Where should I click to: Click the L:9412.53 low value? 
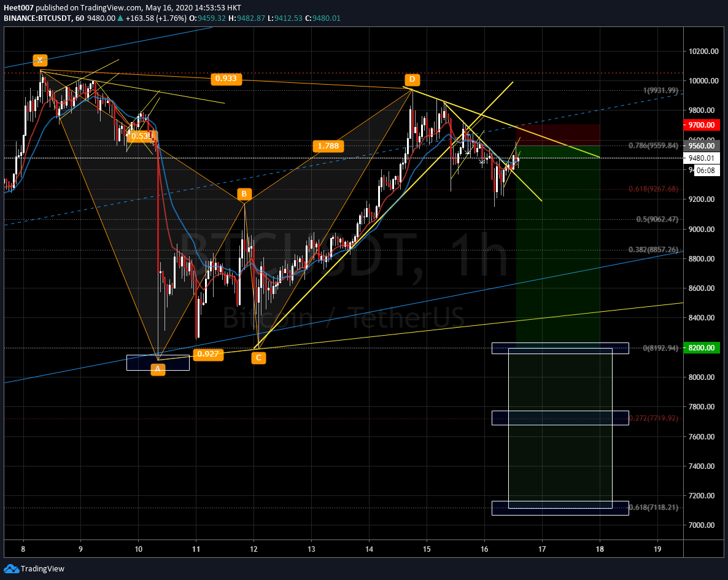(x=285, y=18)
